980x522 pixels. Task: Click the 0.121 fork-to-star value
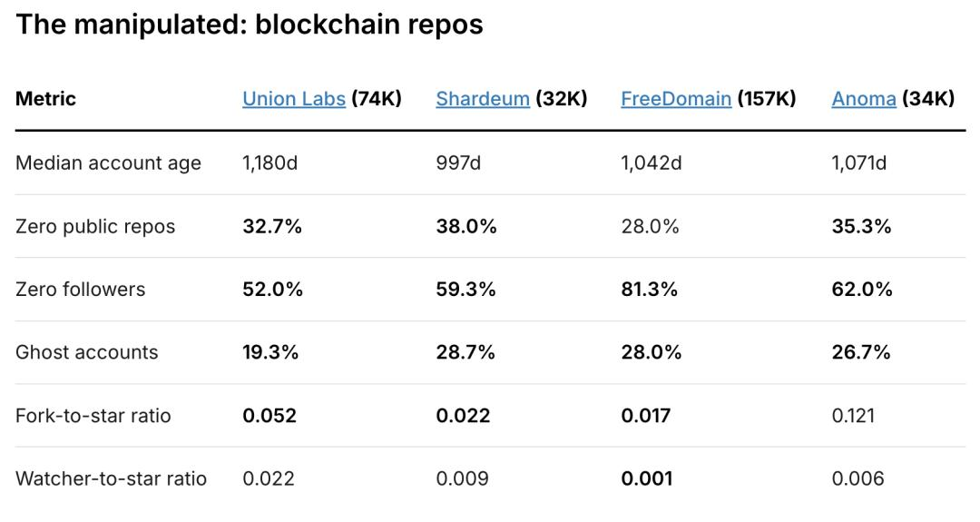pyautogui.click(x=853, y=416)
